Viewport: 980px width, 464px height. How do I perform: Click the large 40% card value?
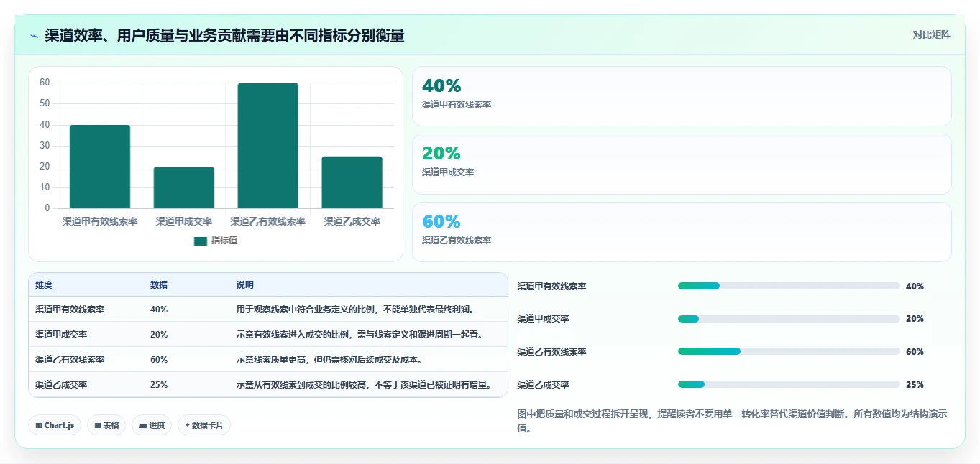coord(441,86)
